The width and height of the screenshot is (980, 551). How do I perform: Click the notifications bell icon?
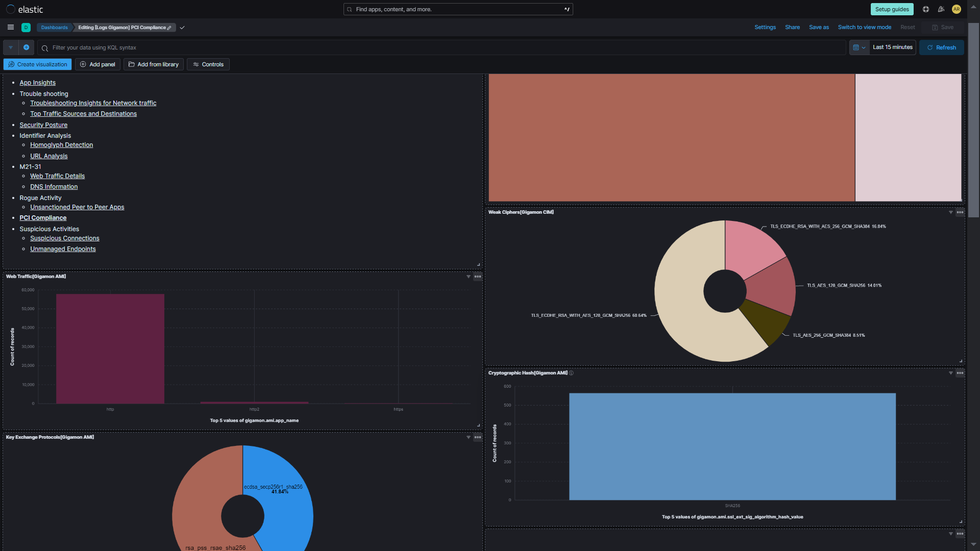click(x=942, y=9)
